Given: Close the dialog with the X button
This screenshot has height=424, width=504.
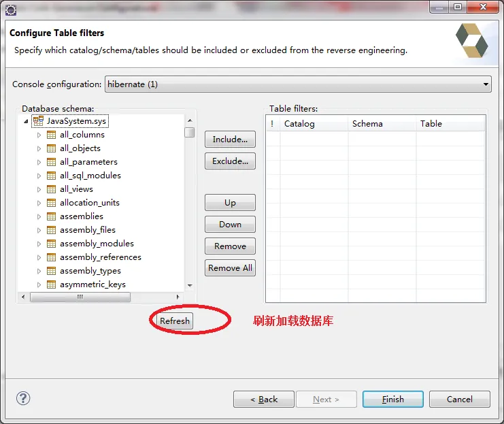Looking at the screenshot, I should [483, 7].
